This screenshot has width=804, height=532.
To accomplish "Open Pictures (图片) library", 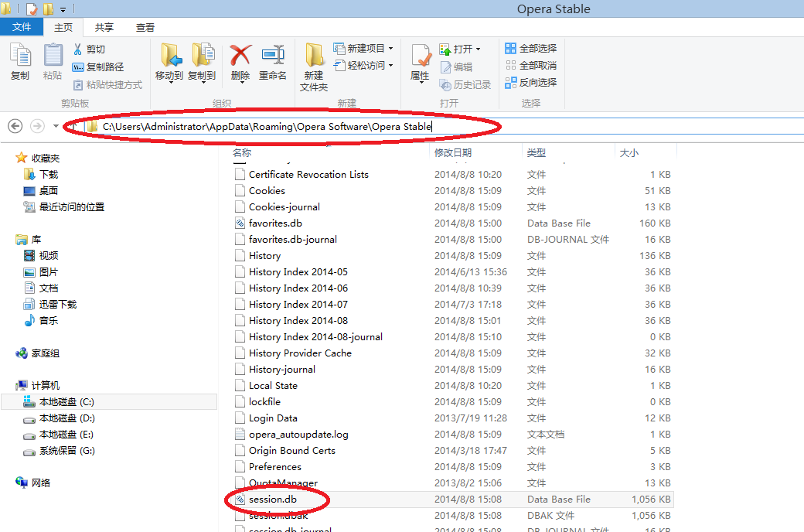I will (41, 272).
